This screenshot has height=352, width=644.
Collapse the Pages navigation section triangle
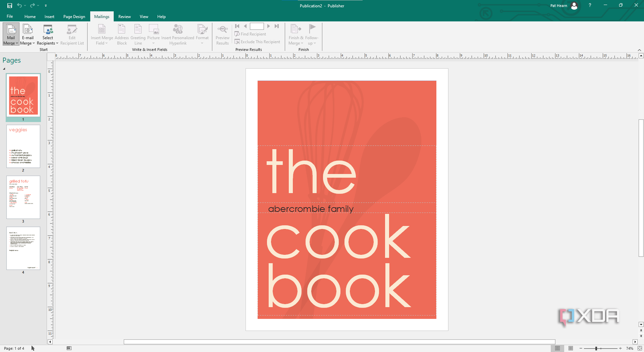(4, 69)
